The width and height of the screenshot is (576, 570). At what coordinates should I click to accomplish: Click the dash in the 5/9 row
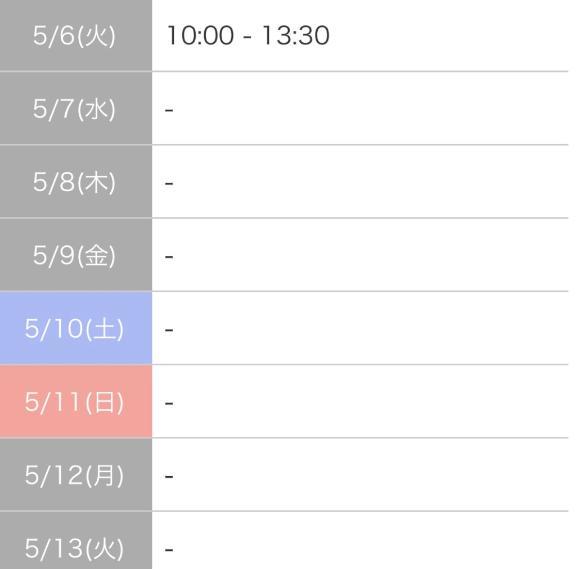tap(169, 257)
